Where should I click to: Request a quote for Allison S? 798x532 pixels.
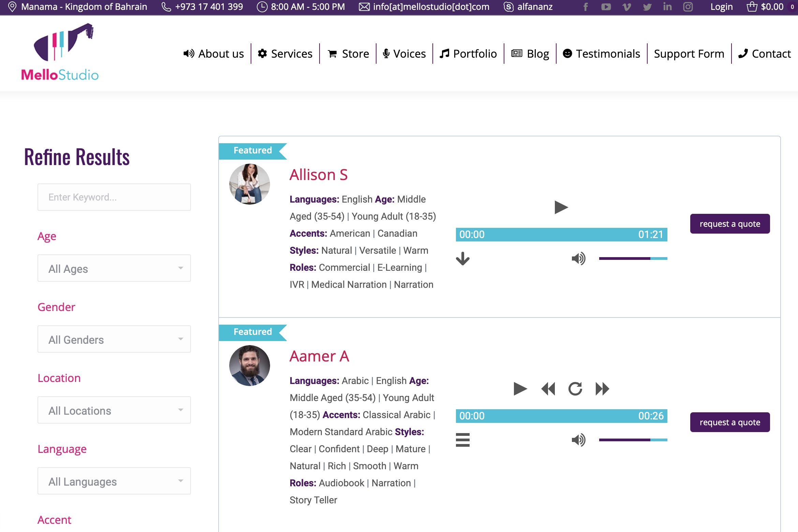coord(730,223)
